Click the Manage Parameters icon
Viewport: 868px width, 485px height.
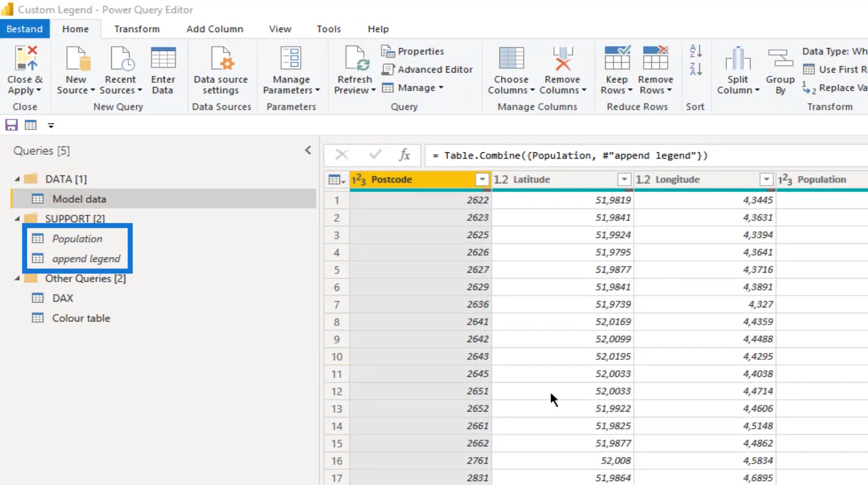pos(291,58)
